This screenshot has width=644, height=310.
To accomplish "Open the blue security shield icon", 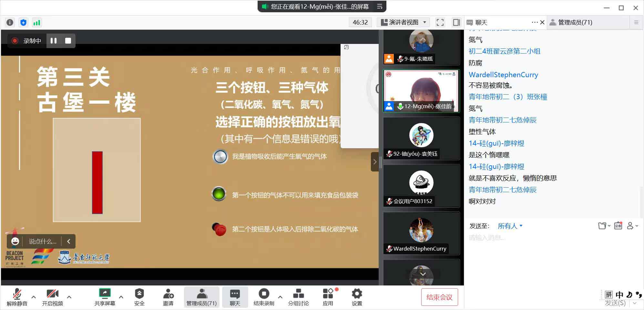I will point(23,22).
